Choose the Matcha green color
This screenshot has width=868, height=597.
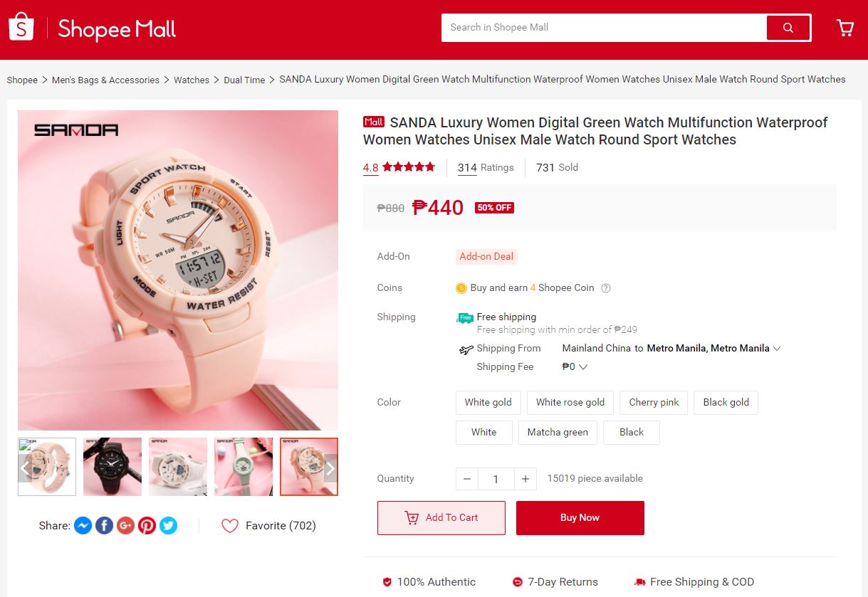click(x=558, y=432)
